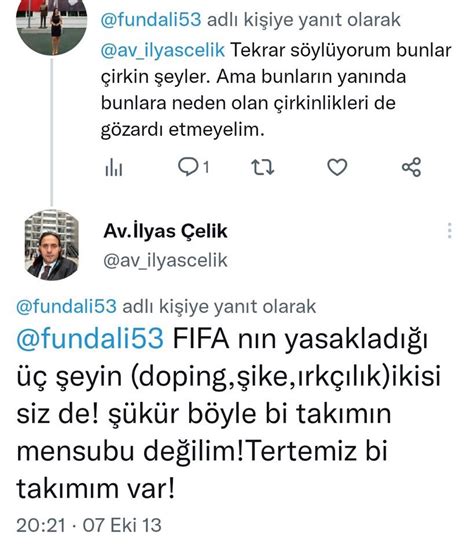Viewport: 474px width, 546px height.
Task: Click the reply speech bubble icon
Action: coord(188,167)
